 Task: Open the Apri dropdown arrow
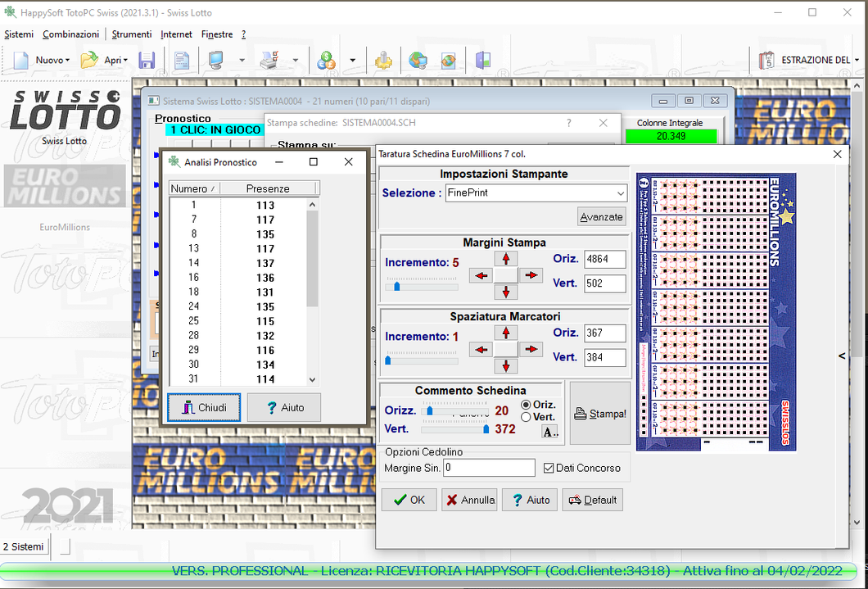tap(125, 61)
